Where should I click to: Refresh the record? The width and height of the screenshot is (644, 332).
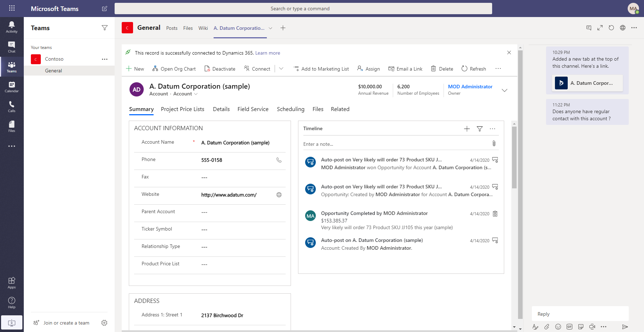tap(474, 69)
